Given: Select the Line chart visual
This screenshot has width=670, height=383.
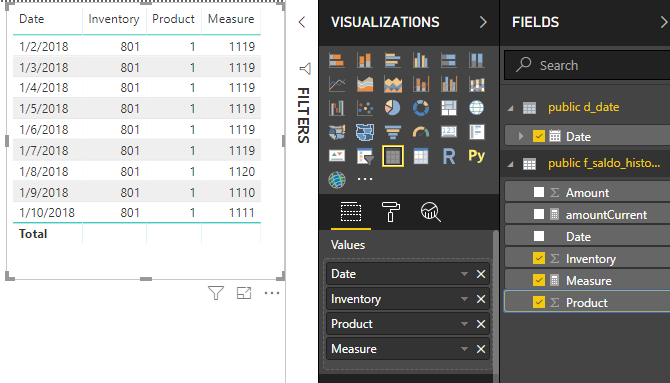Looking at the screenshot, I should point(337,84).
